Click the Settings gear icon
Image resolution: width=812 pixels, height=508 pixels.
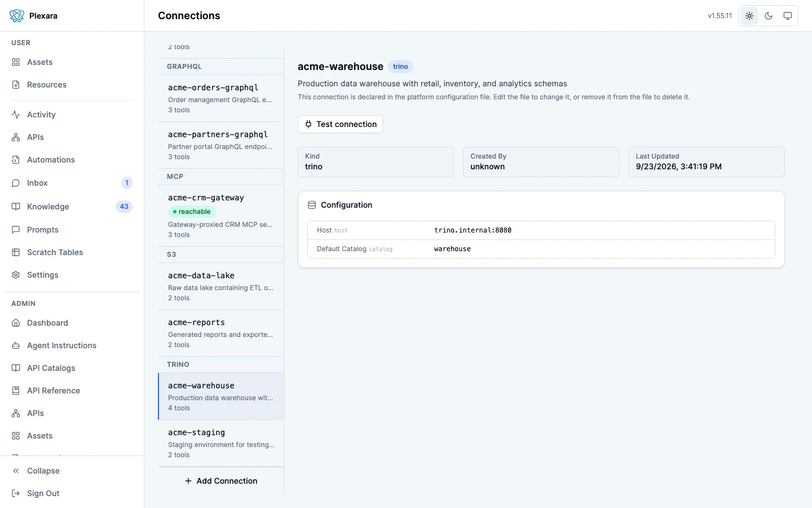pos(16,275)
